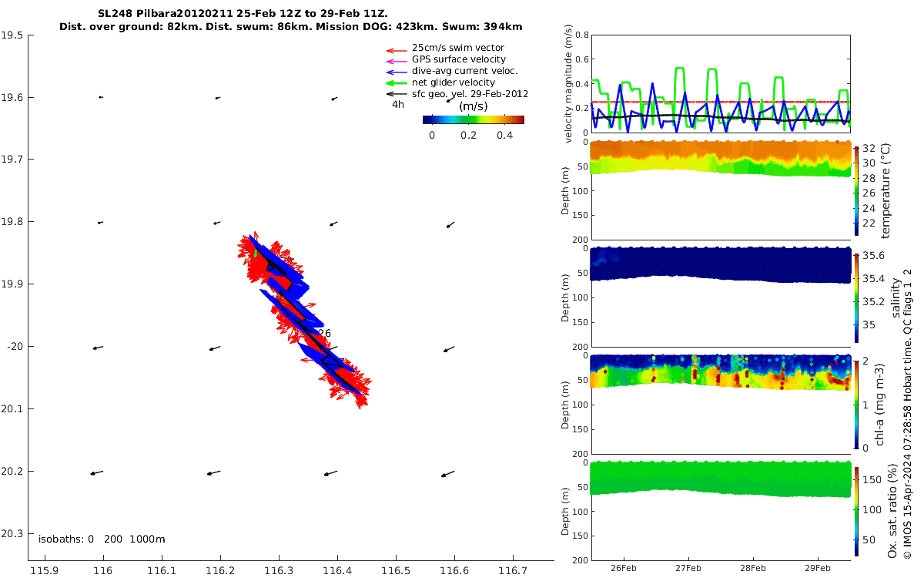Click the '27Feb' date tick label
This screenshot has height=578, width=924.
click(688, 568)
